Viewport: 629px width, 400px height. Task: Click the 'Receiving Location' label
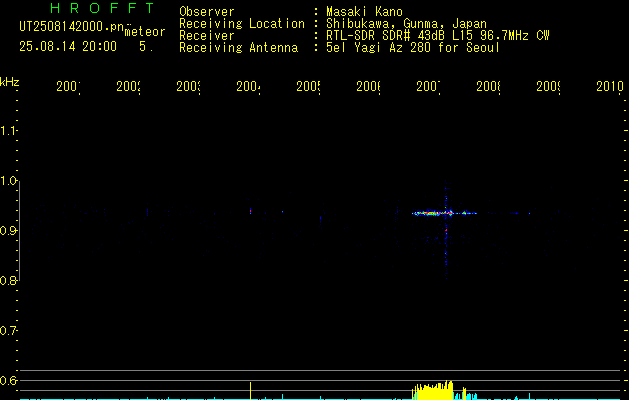(x=242, y=24)
